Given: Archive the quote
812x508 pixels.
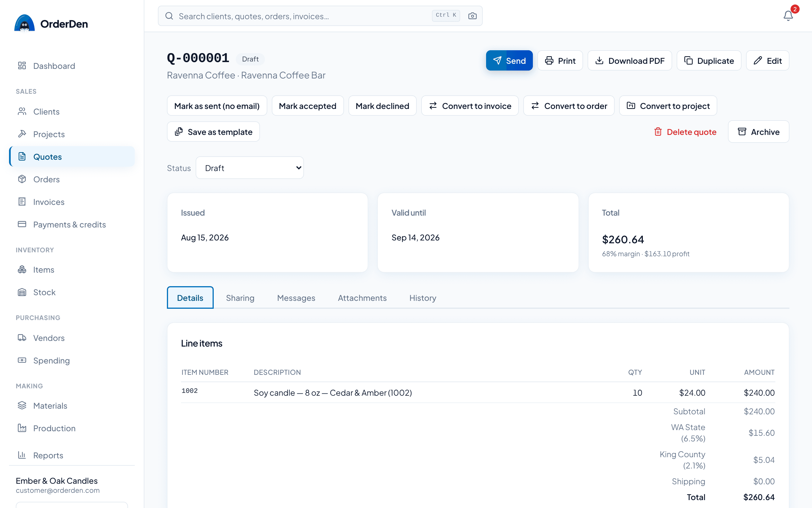Looking at the screenshot, I should tap(758, 132).
